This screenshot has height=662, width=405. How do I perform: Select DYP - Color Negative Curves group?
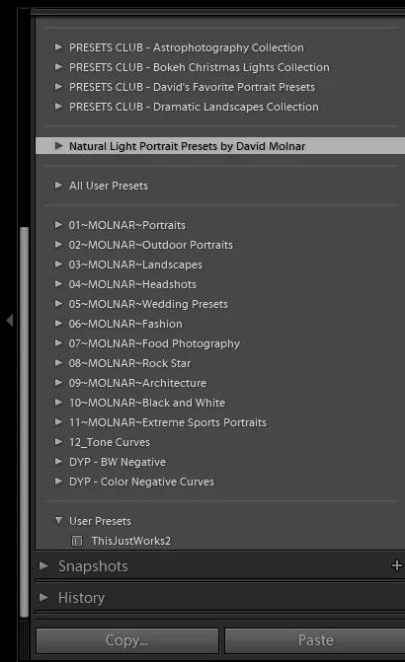pos(141,482)
